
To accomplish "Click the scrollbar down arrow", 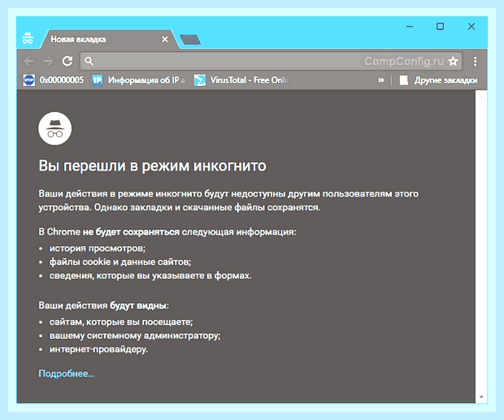I will (x=481, y=397).
